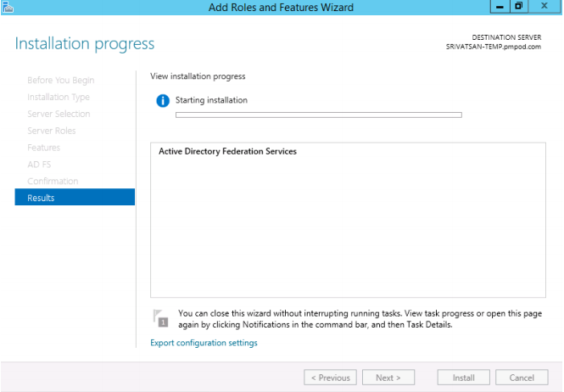Open the Installation Type step
This screenshot has width=564, height=392.
(59, 98)
